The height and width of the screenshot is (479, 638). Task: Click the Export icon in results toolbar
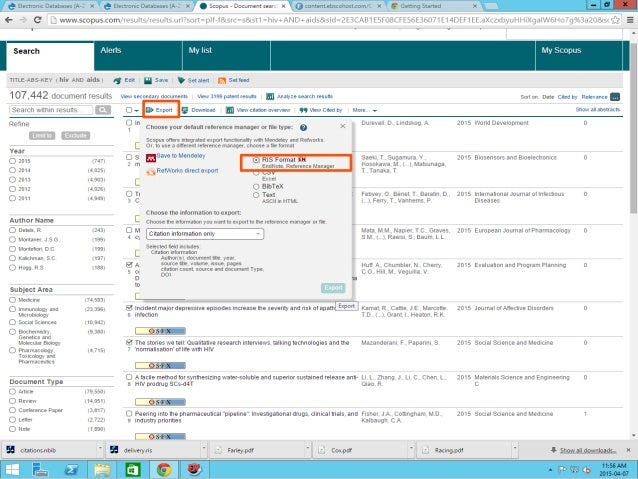[150, 110]
